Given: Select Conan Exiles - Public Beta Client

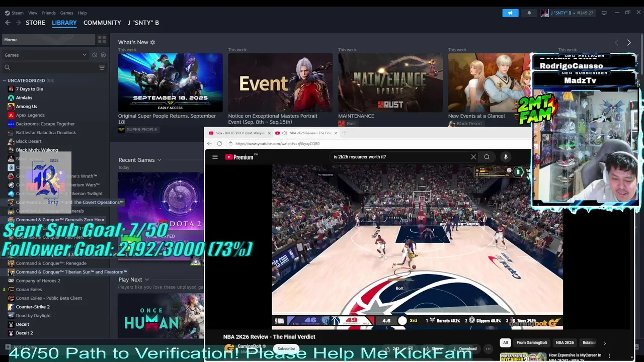Looking at the screenshot, I should 49,298.
